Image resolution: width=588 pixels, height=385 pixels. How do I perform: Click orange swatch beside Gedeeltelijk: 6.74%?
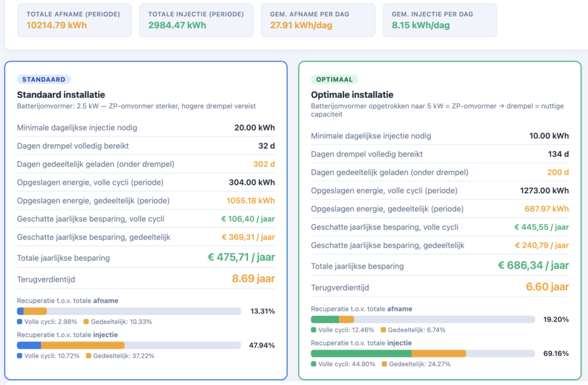[x=383, y=330]
